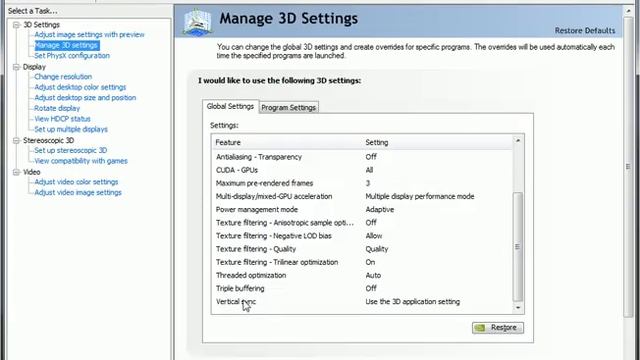
Task: Open Set up stereoscopic 3D
Action: click(x=71, y=151)
